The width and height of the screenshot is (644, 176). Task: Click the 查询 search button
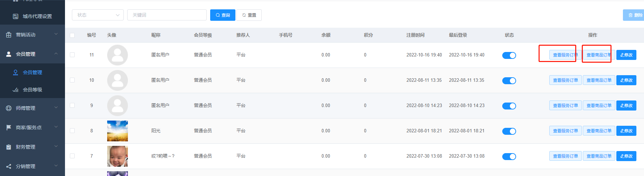pos(223,15)
